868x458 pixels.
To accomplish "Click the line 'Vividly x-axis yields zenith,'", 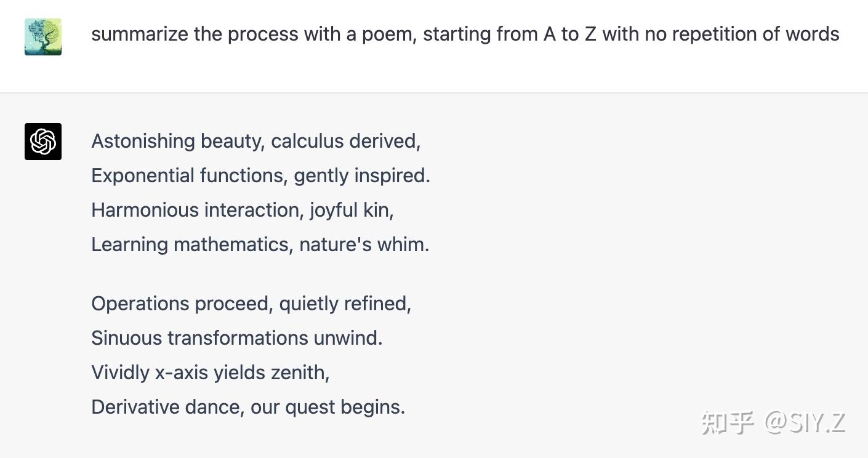I will tap(211, 373).
